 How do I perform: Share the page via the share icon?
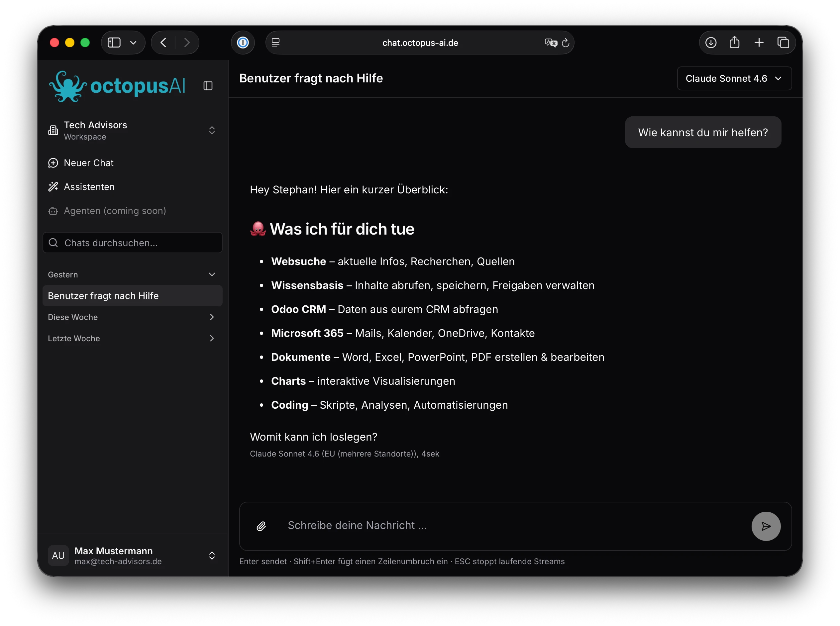pos(735,42)
